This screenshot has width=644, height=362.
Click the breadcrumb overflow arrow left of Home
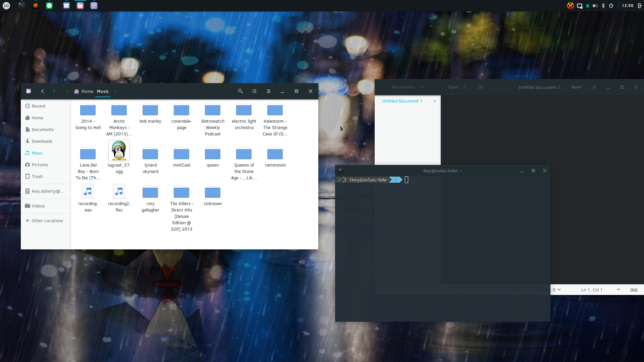[67, 91]
